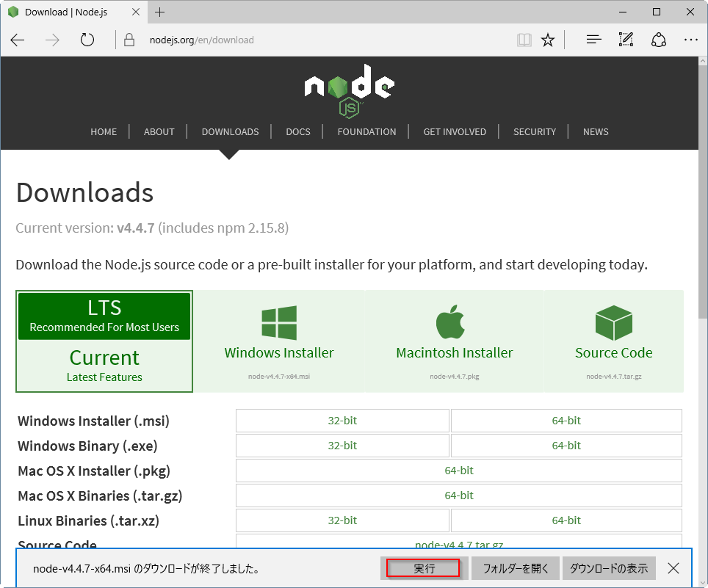The height and width of the screenshot is (588, 708).
Task: Click the Make a Web Note icon
Action: 626,40
